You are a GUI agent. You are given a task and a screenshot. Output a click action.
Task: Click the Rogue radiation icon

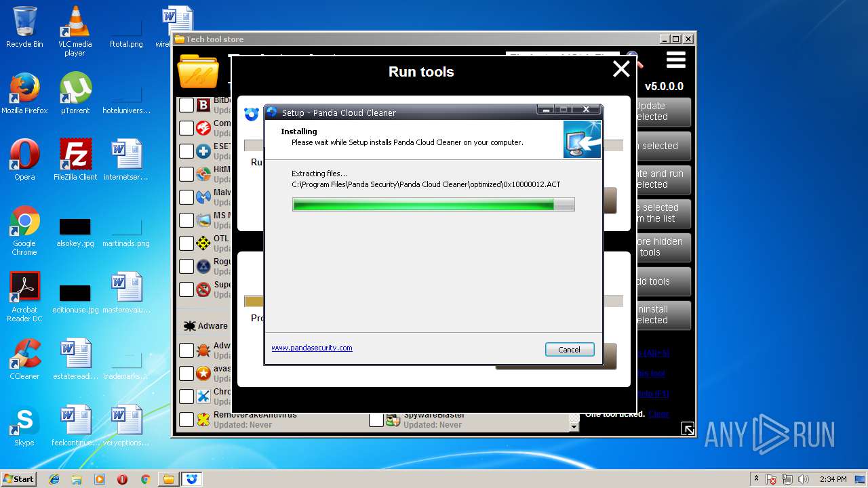point(203,266)
